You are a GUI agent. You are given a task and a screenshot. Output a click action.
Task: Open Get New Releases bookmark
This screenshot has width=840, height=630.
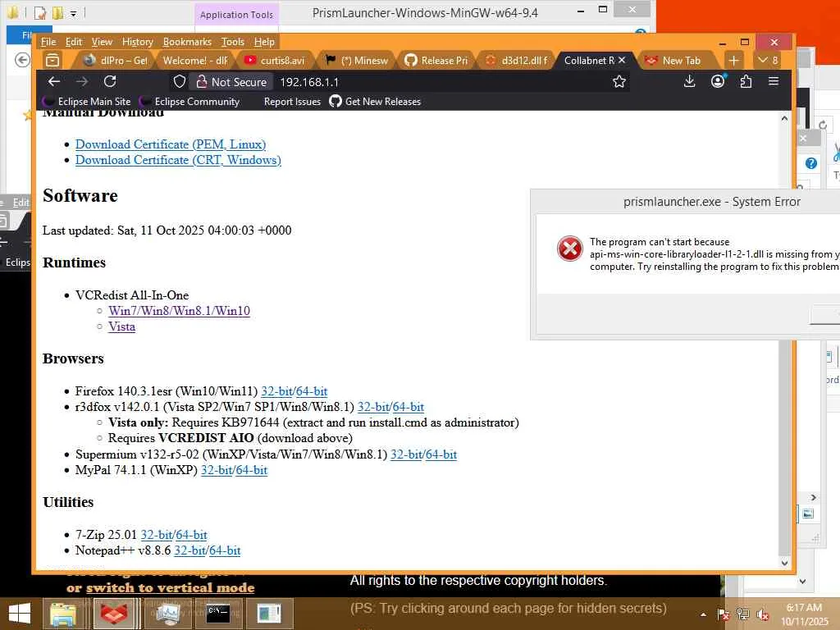[x=376, y=101]
